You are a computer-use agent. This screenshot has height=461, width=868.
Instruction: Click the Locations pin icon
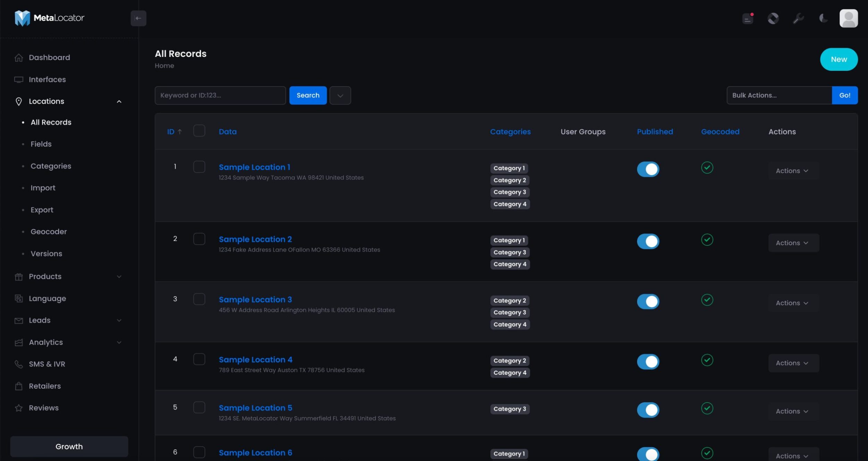(x=19, y=101)
